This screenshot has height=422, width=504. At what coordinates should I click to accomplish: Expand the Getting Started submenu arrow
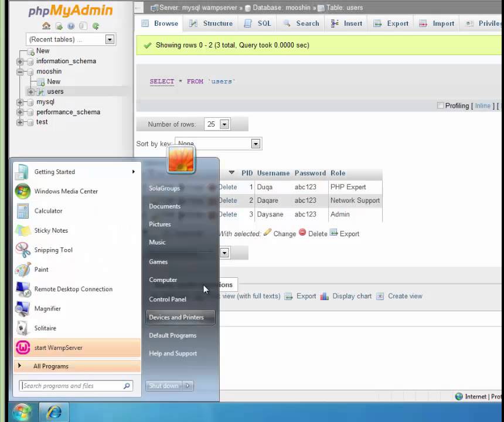133,172
